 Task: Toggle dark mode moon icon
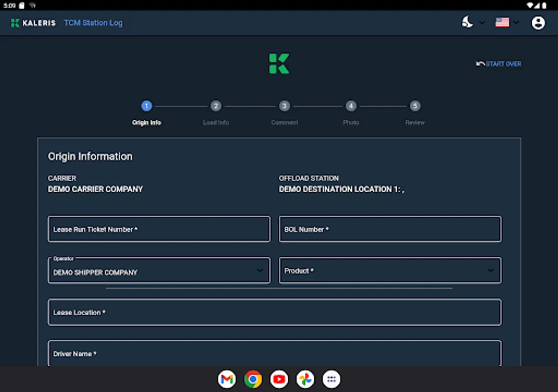[468, 22]
